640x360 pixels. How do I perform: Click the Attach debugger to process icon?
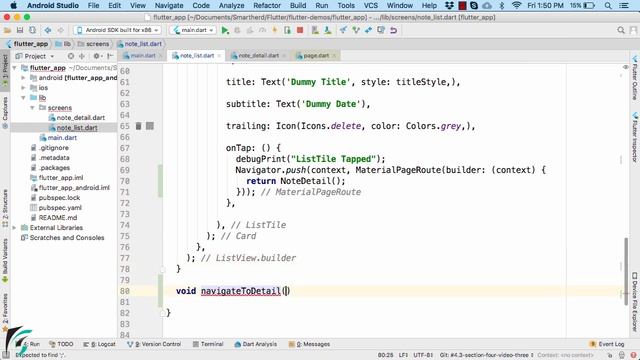click(x=287, y=30)
